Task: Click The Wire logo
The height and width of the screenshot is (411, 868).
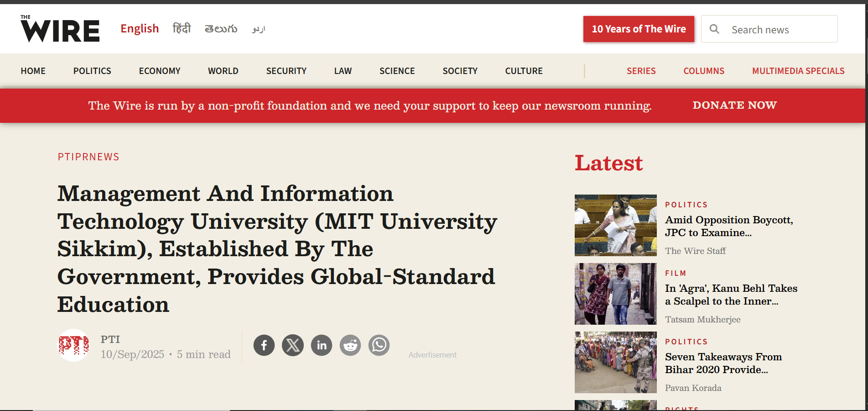Action: [60, 28]
